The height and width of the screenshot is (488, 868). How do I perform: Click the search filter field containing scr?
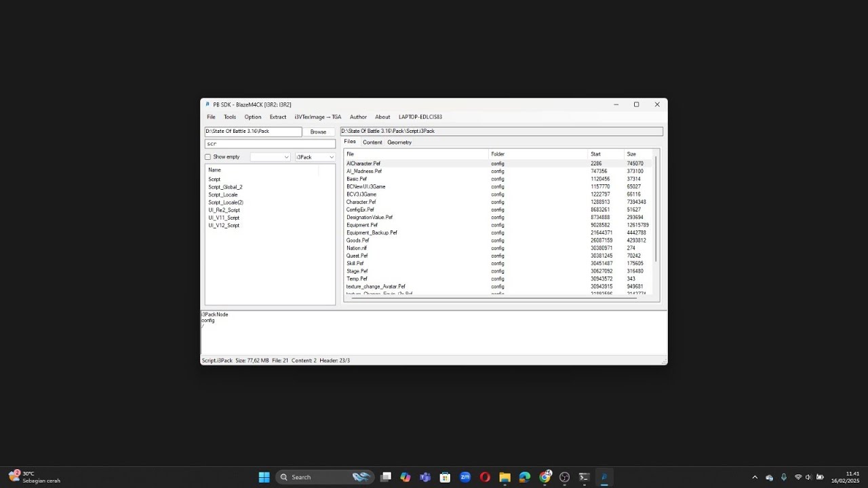coord(270,144)
